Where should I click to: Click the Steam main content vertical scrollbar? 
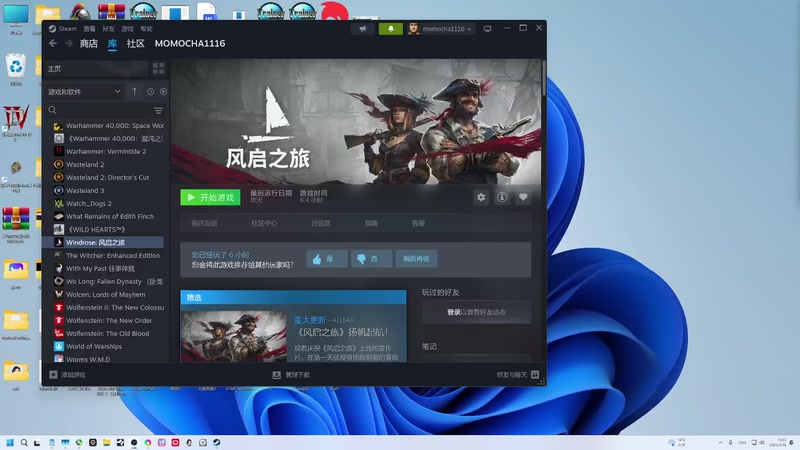(x=544, y=78)
